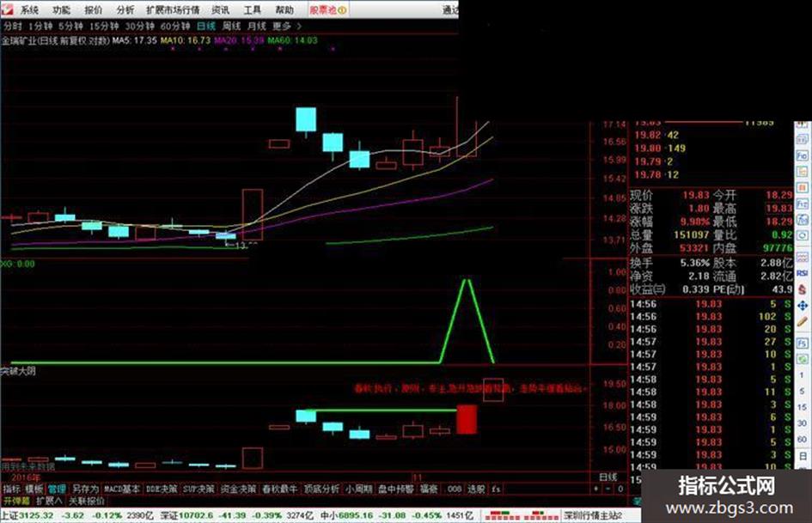Open the 工具 menu
Image resolution: width=812 pixels, height=523 pixels.
(x=253, y=9)
